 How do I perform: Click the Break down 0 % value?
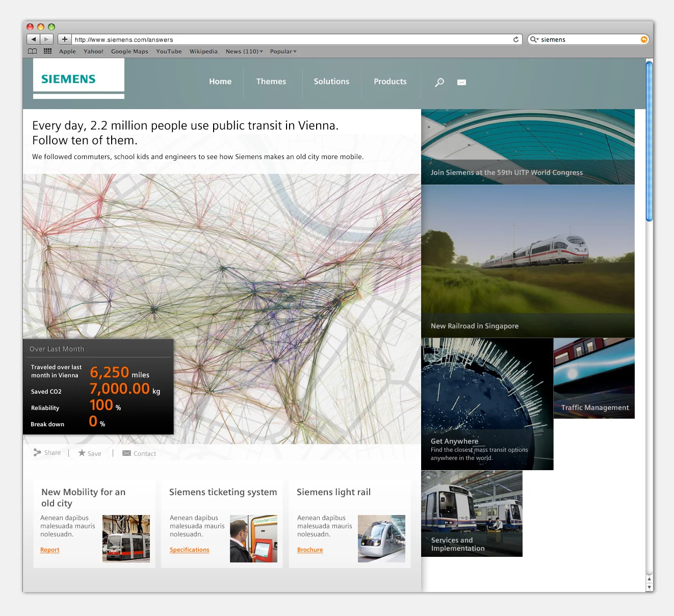(x=97, y=422)
